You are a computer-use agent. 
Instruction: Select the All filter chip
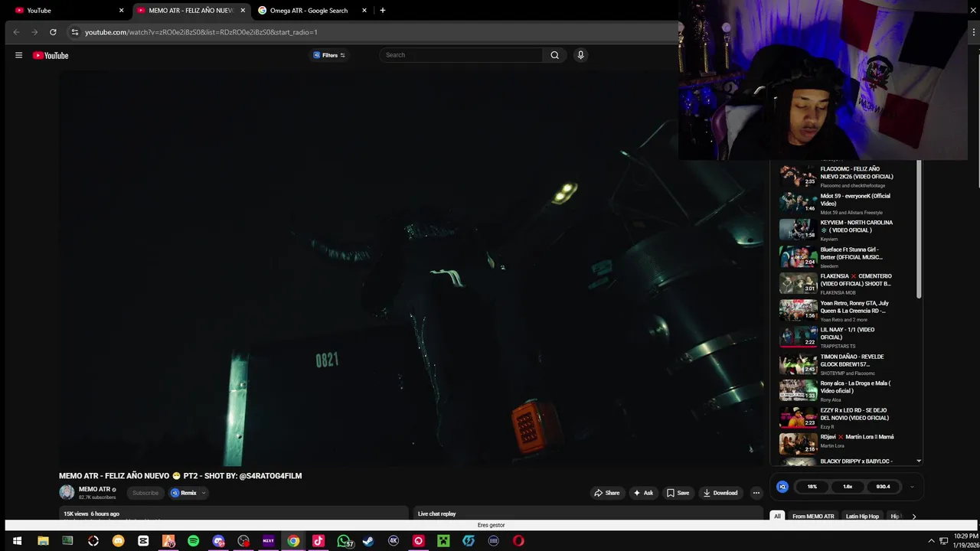[x=777, y=516]
